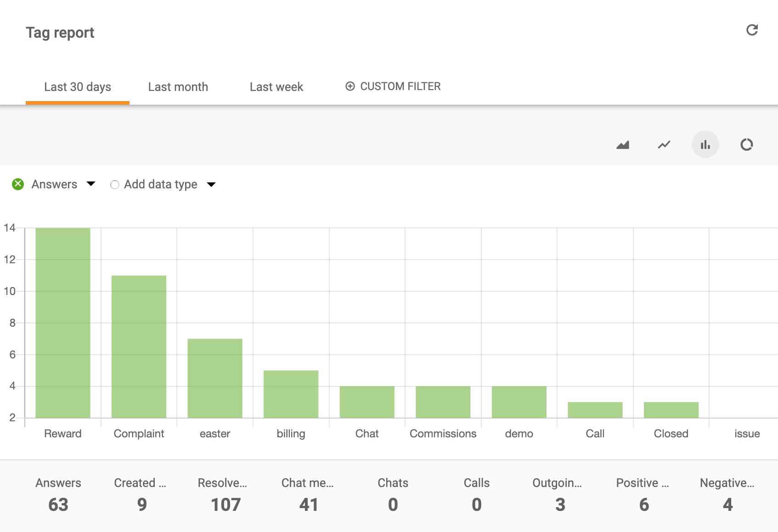Toggle the Add data type radio control

coord(115,184)
